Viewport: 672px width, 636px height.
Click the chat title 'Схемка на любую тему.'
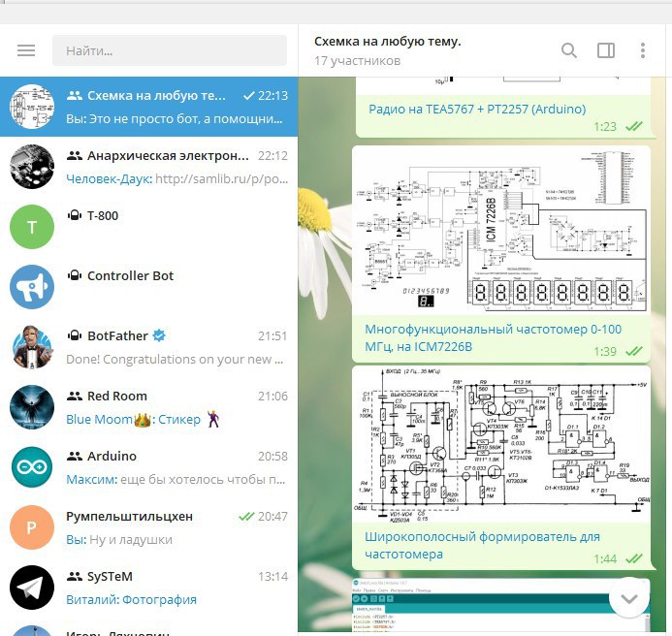(388, 41)
